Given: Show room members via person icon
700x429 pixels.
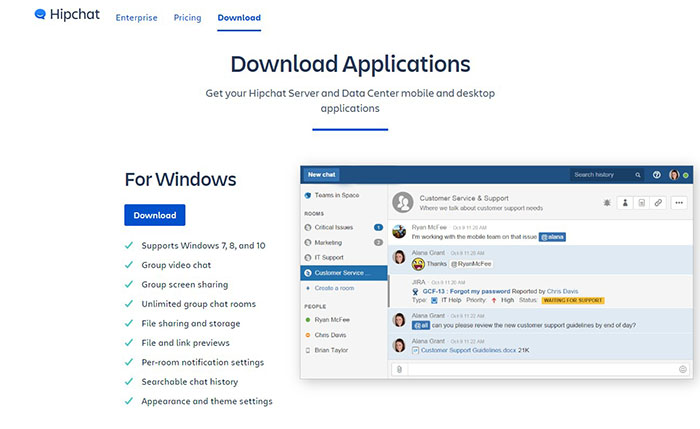Looking at the screenshot, I should tap(625, 202).
